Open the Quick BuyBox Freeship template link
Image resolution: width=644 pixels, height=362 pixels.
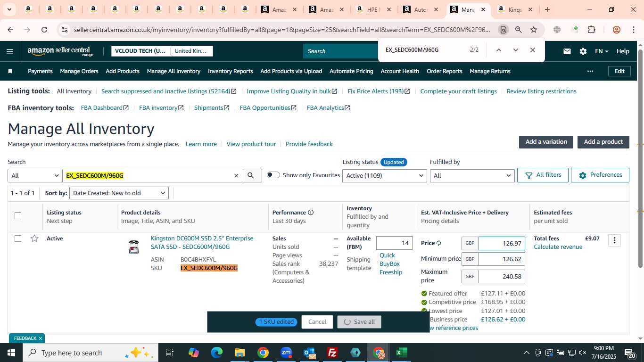(x=391, y=264)
